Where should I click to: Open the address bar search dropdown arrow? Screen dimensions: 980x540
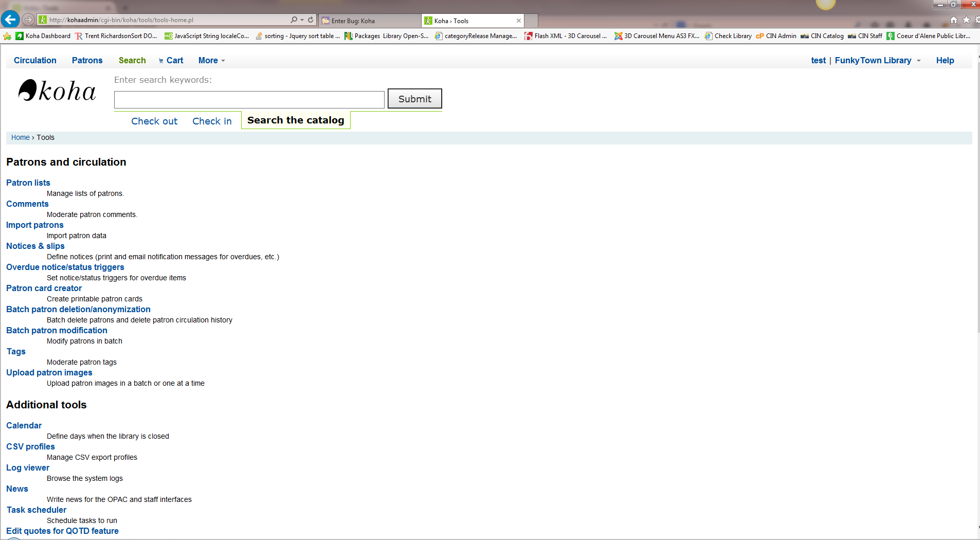(x=302, y=20)
